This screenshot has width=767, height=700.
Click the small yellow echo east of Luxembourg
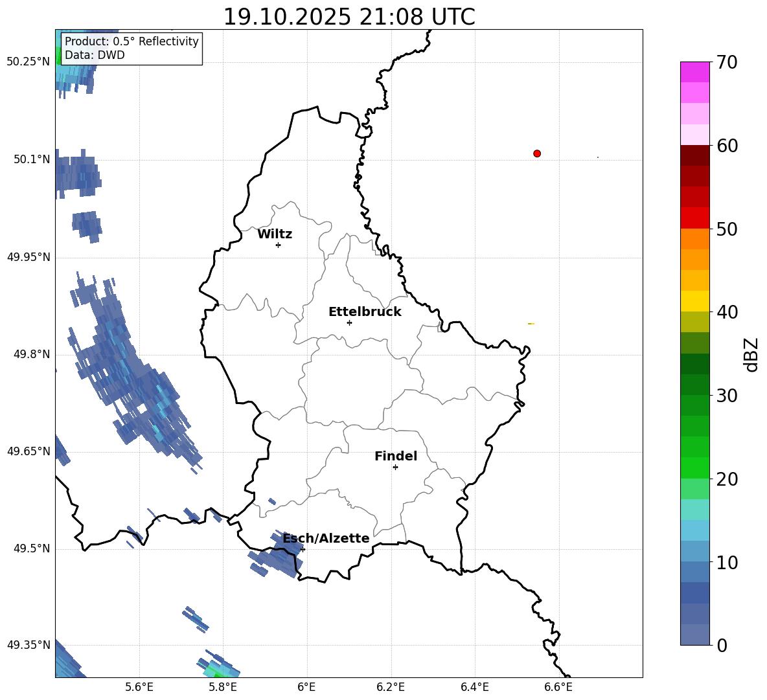pos(531,324)
